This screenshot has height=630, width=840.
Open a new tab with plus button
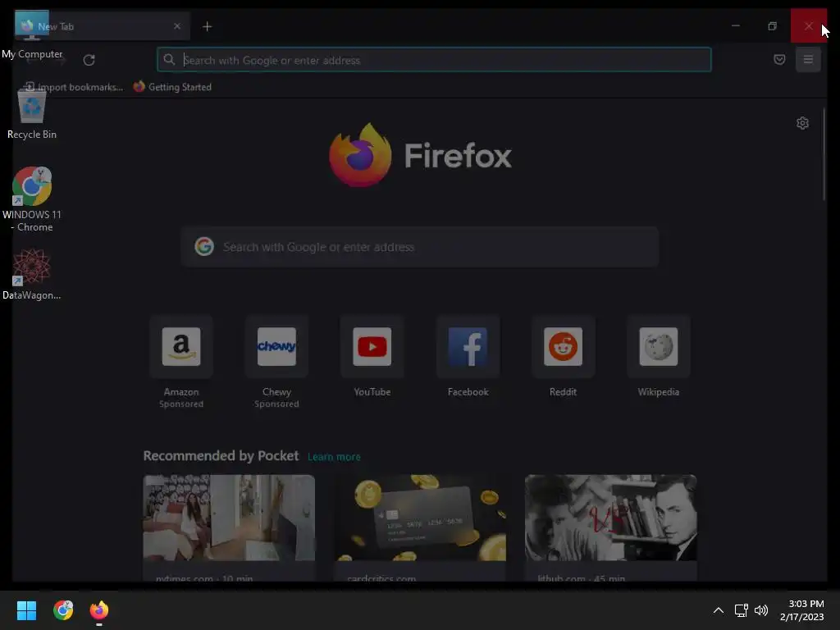coord(208,26)
